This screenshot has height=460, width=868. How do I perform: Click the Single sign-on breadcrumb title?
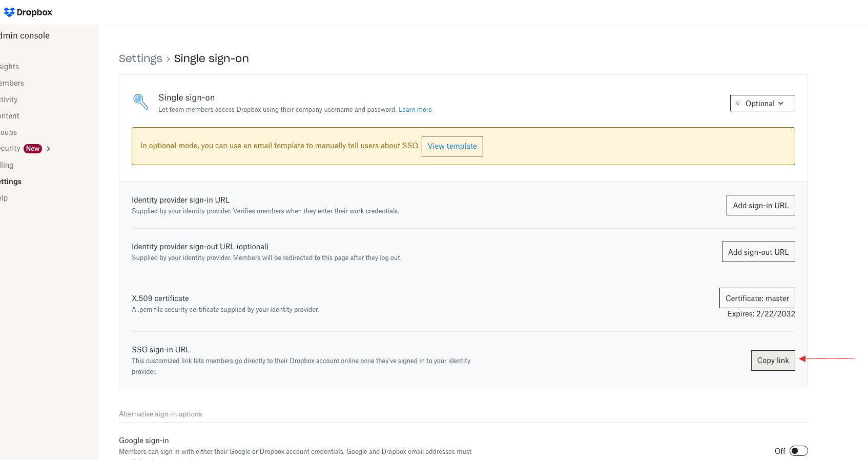pyautogui.click(x=211, y=58)
